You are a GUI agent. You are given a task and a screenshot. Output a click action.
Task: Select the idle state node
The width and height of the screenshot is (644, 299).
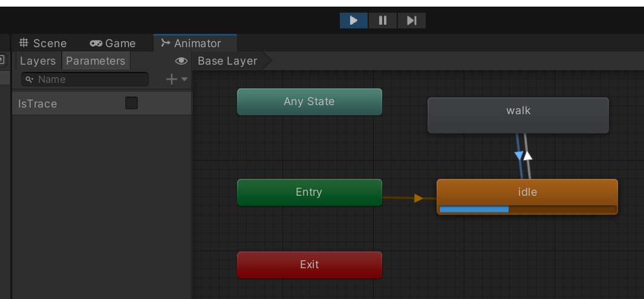pos(527,197)
